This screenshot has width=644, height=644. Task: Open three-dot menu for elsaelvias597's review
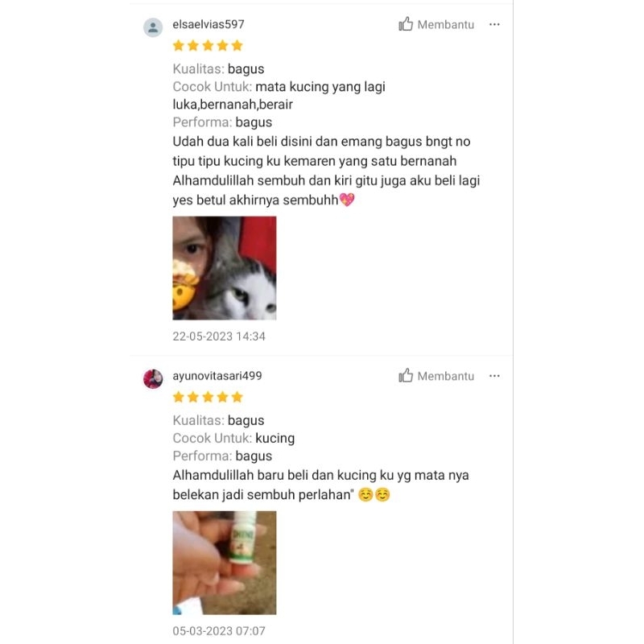(494, 25)
